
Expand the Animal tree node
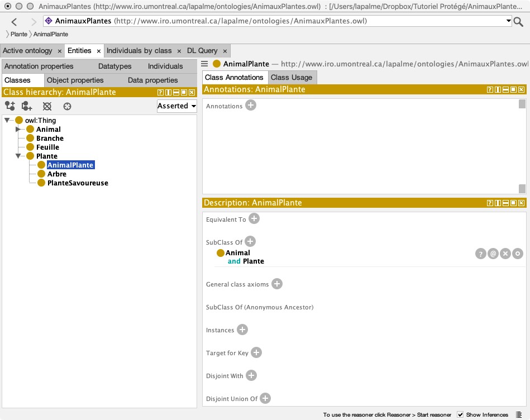(x=18, y=130)
